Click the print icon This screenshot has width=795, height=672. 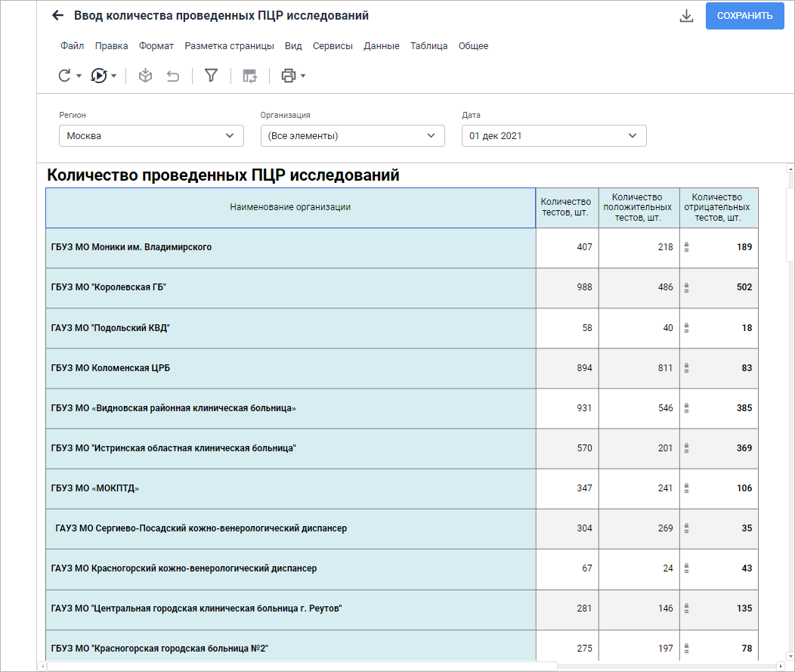click(288, 76)
